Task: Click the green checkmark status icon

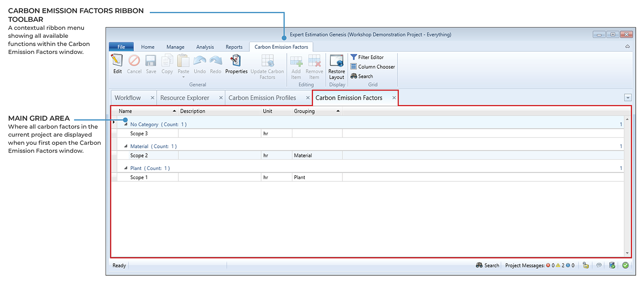Action: 625,265
